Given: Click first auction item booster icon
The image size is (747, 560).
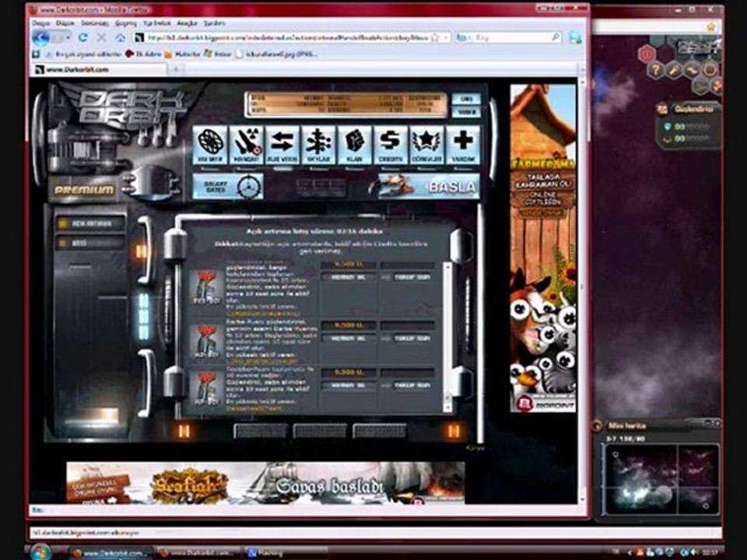Looking at the screenshot, I should (206, 287).
